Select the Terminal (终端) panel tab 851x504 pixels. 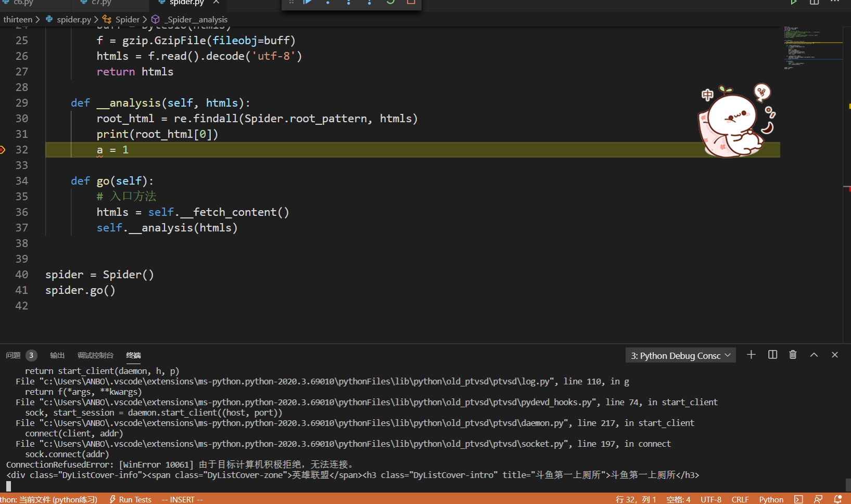133,355
